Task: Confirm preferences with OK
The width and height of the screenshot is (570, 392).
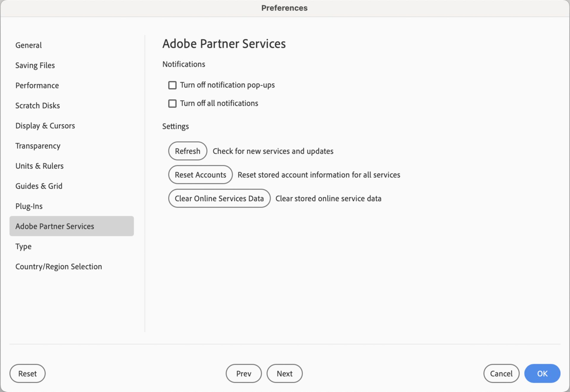Action: click(542, 374)
